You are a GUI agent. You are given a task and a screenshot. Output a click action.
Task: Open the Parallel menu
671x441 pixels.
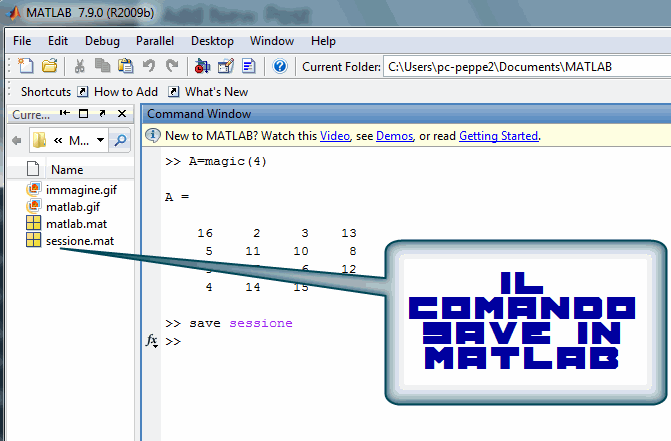coord(155,41)
